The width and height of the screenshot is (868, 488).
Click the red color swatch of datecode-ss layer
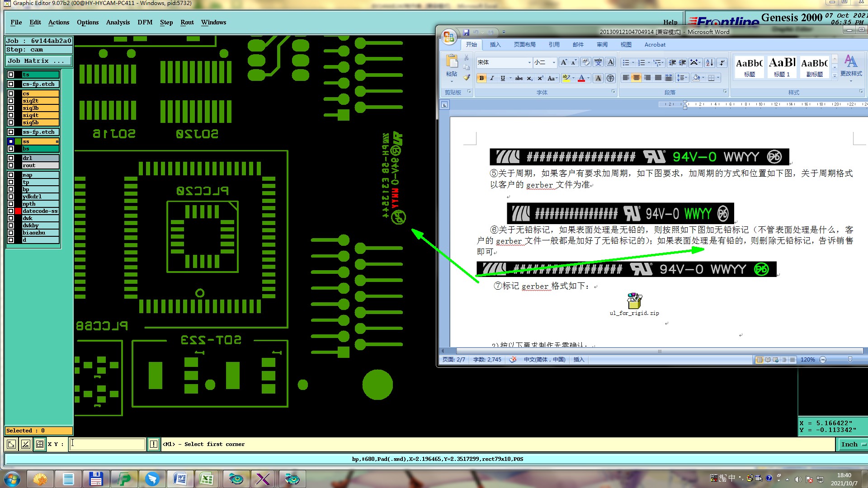18,211
